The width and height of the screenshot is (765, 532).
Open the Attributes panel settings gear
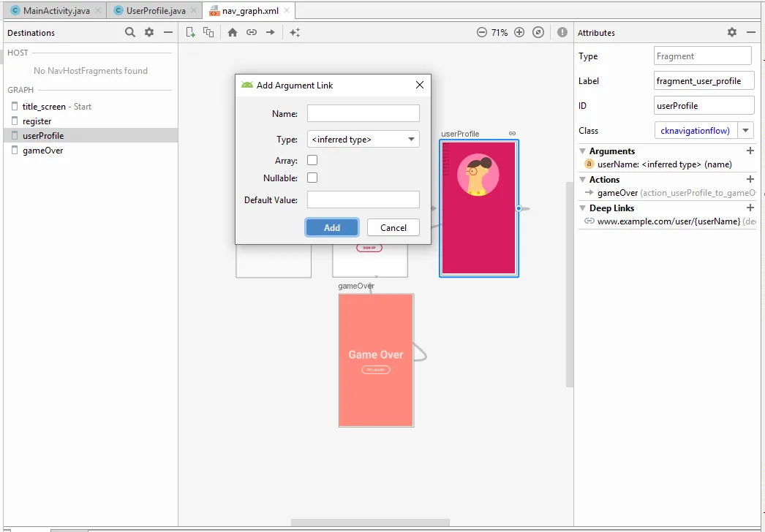tap(731, 32)
